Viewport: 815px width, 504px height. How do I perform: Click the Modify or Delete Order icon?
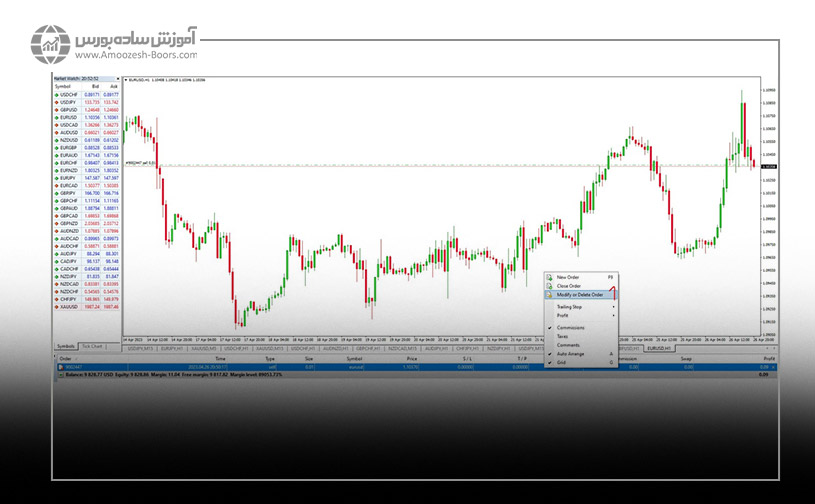(x=548, y=295)
